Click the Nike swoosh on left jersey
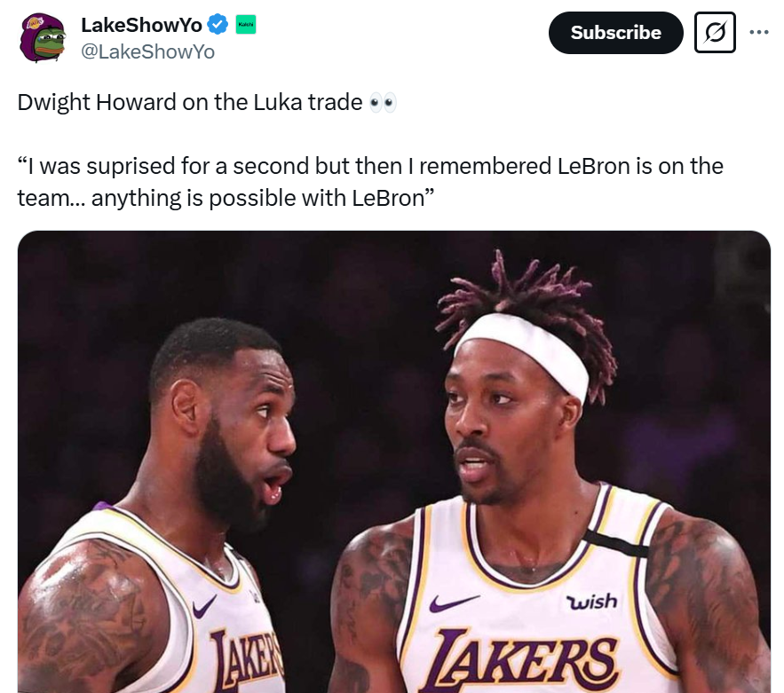The height and width of the screenshot is (693, 784). (x=204, y=606)
